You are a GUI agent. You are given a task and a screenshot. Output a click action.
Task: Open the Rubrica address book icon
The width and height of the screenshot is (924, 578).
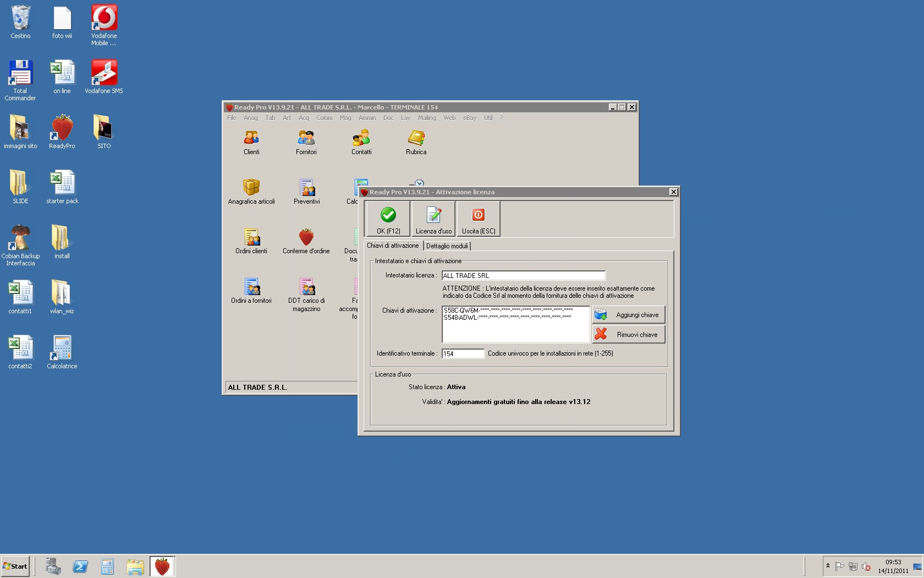coord(416,143)
